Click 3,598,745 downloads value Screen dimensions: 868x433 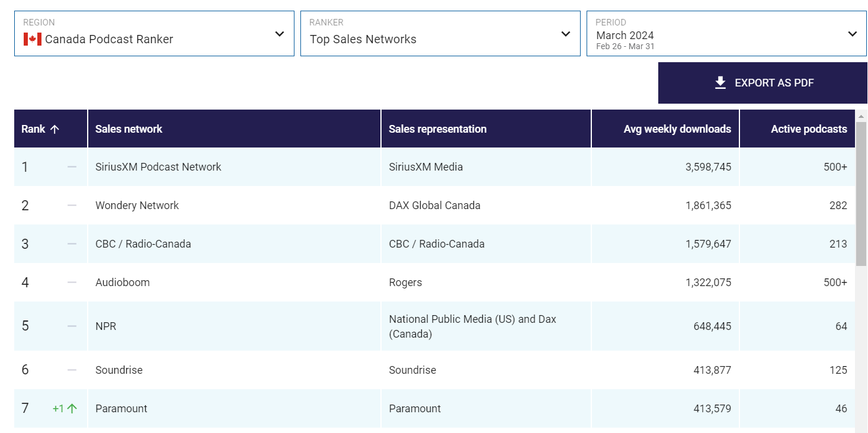708,167
